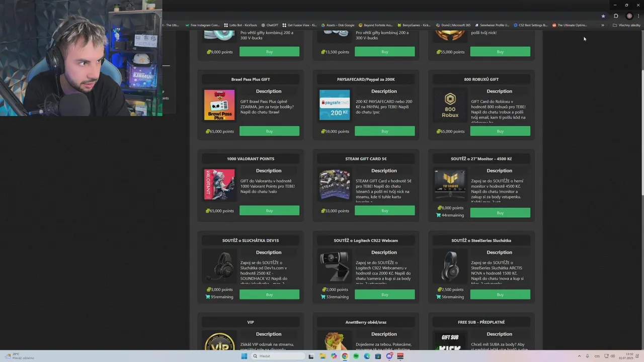The image size is (644, 362).
Task: Buy the SteelSeries Sluchátka contest entry
Action: coord(500,294)
